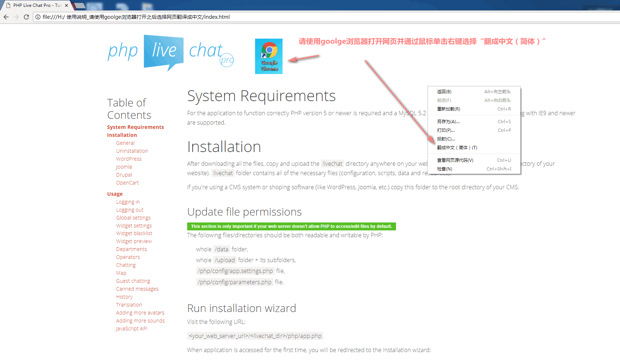
Task: Select 翻成中文（简体）in the context menu
Action: coord(474,148)
